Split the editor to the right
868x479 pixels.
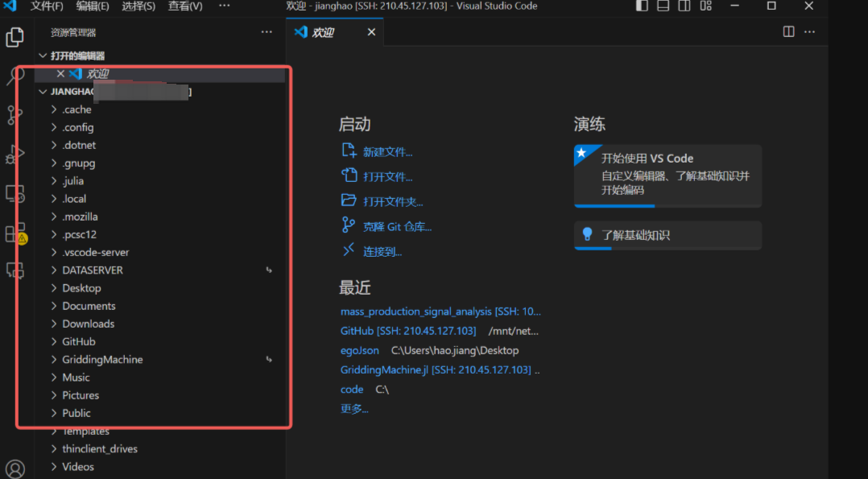click(x=789, y=31)
